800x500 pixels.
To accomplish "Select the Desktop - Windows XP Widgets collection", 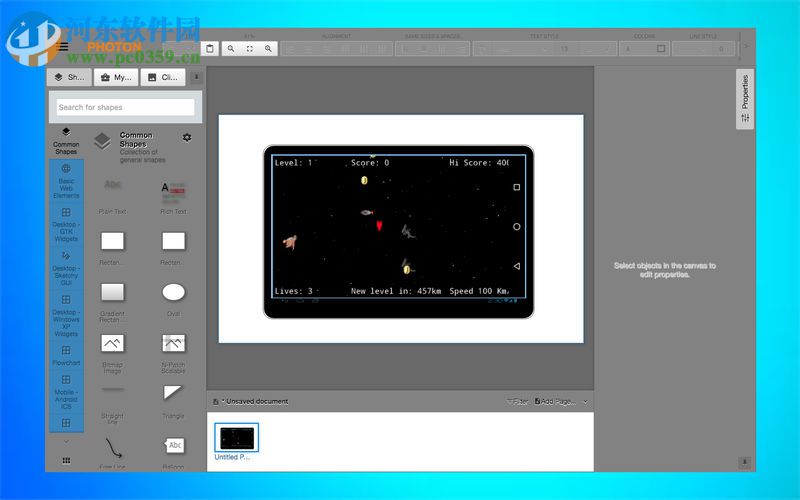I will pyautogui.click(x=66, y=316).
